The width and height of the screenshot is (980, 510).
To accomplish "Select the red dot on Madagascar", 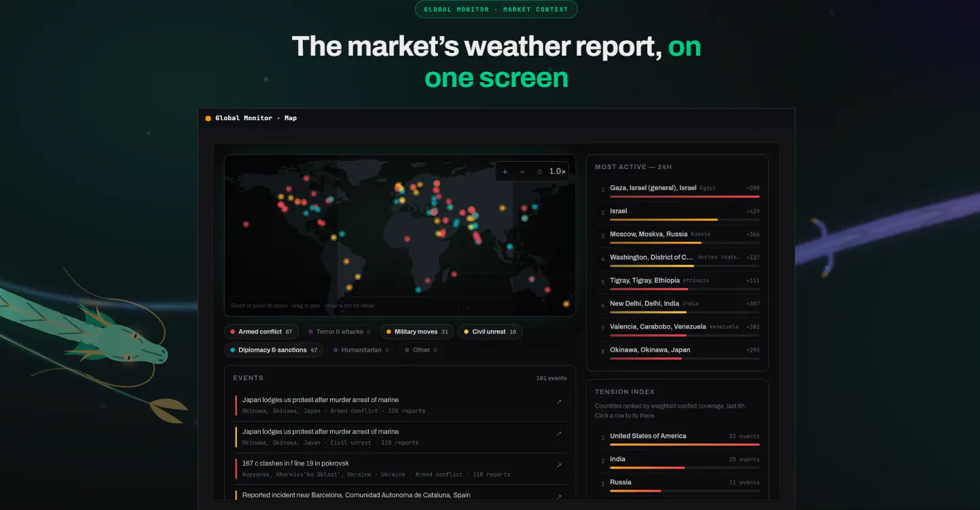I will point(454,274).
